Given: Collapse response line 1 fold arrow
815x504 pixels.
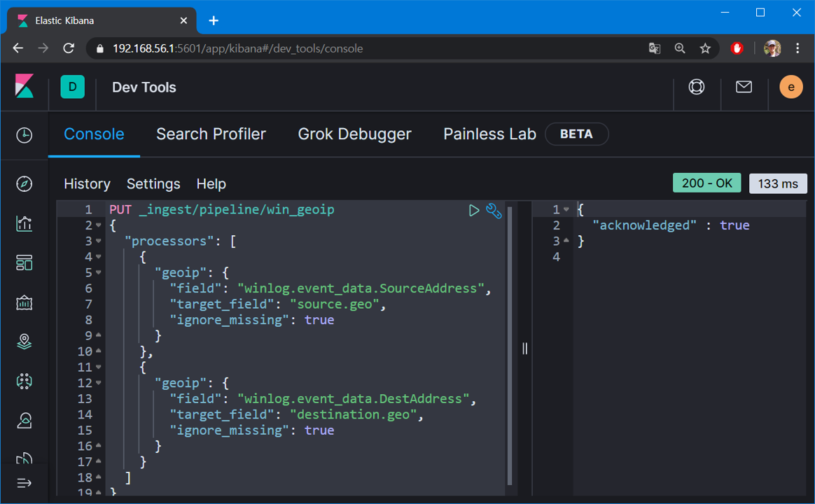Looking at the screenshot, I should tap(566, 209).
